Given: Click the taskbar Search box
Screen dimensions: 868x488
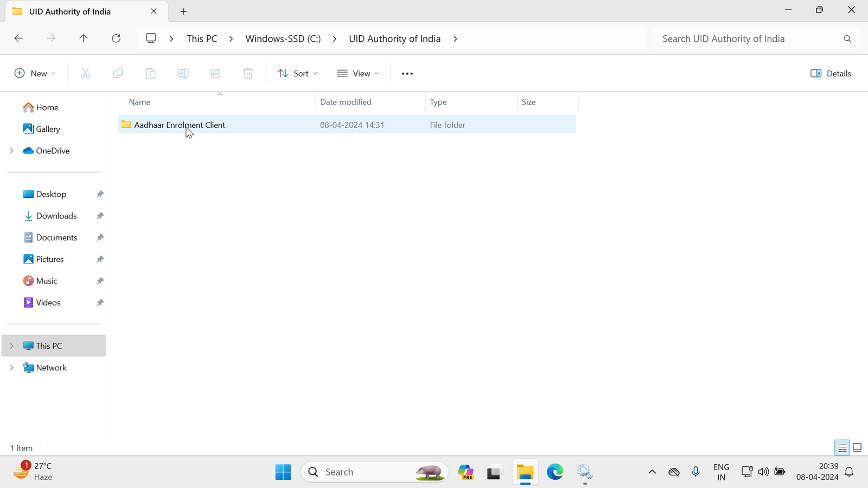Looking at the screenshot, I should click(x=375, y=472).
